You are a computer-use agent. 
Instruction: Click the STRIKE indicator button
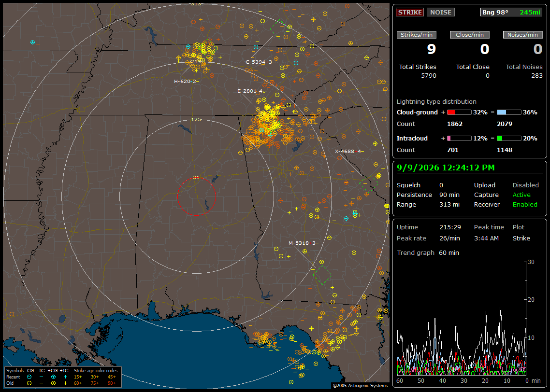410,12
